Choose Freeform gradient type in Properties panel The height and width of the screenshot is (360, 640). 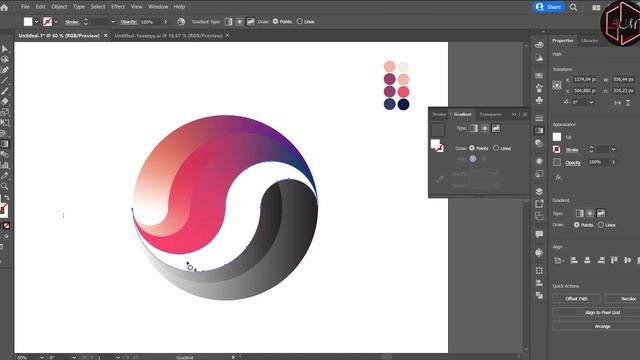click(601, 213)
